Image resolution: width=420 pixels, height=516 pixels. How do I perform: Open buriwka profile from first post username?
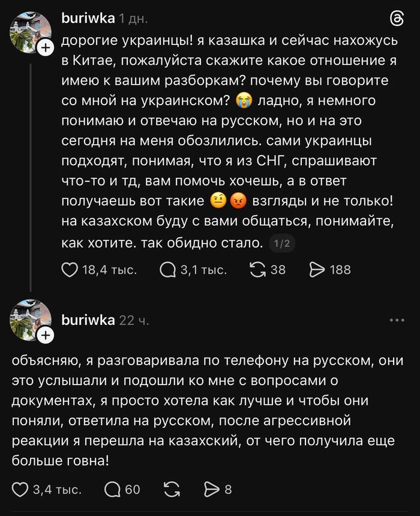click(x=88, y=19)
